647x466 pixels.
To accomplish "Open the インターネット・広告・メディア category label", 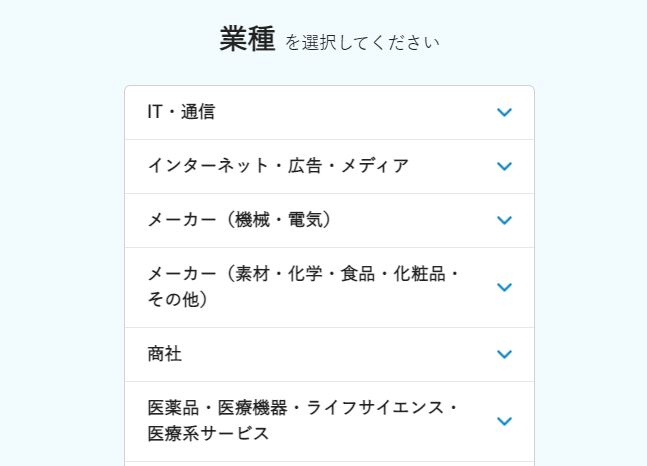I will pyautogui.click(x=279, y=166).
